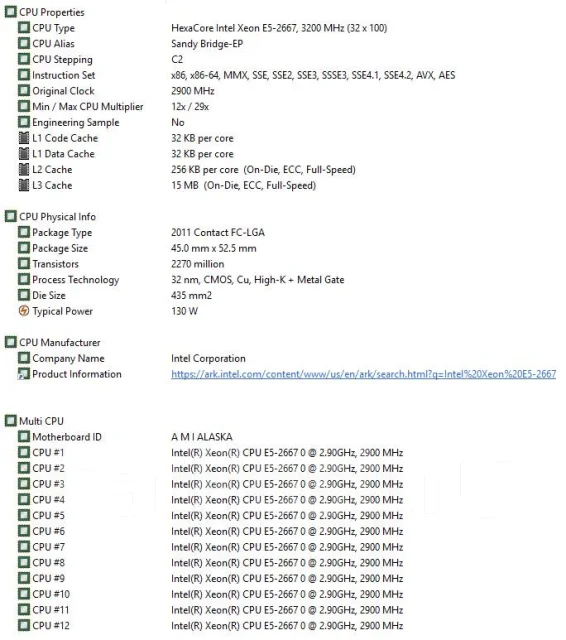The width and height of the screenshot is (566, 640).
Task: Click the Original Clock row icon
Action: (24, 91)
